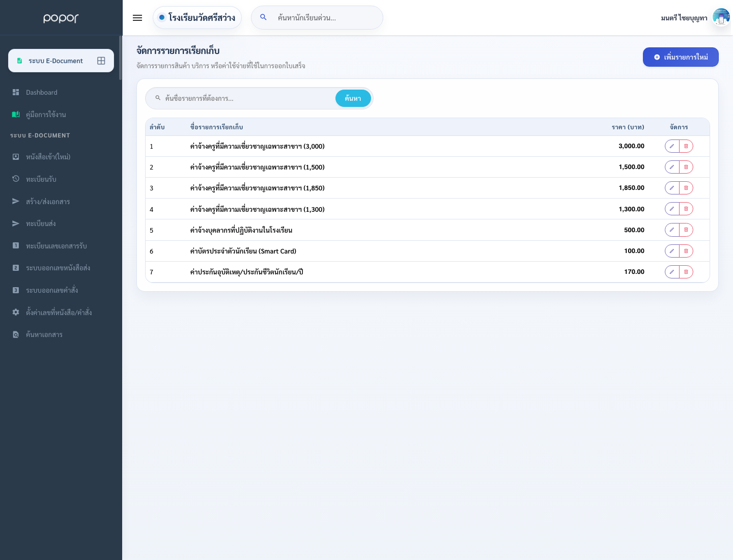
Task: Click ค่าบัตรประจำตัวนักเรียน (Smart Card) text
Action: tap(243, 251)
